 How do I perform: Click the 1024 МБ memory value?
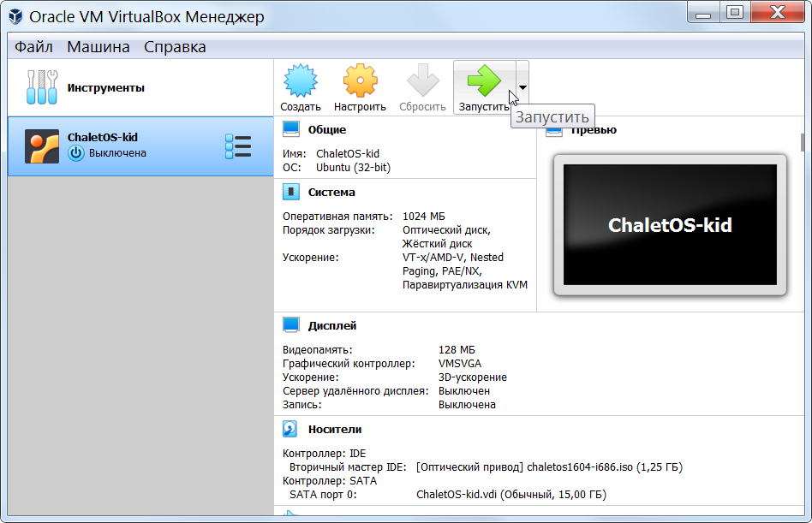tap(424, 217)
